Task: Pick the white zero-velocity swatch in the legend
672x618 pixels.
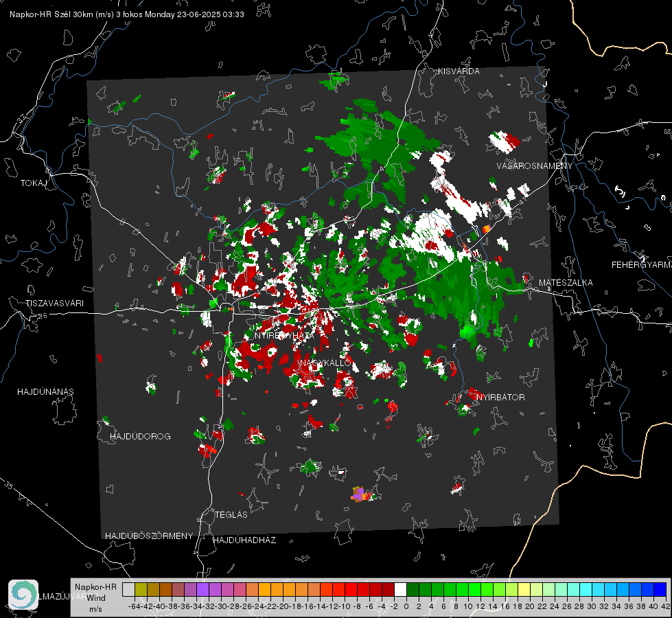Action: tap(400, 589)
